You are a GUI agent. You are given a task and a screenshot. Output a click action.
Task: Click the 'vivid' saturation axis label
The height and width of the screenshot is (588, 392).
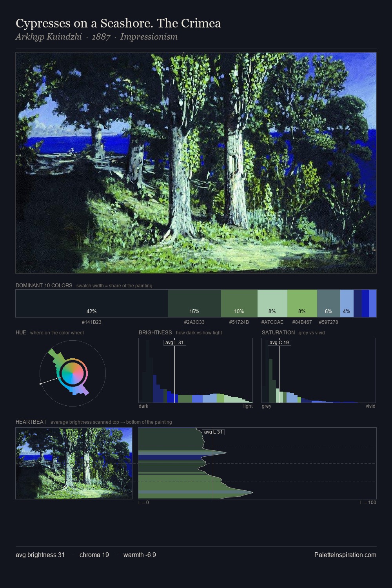(370, 406)
